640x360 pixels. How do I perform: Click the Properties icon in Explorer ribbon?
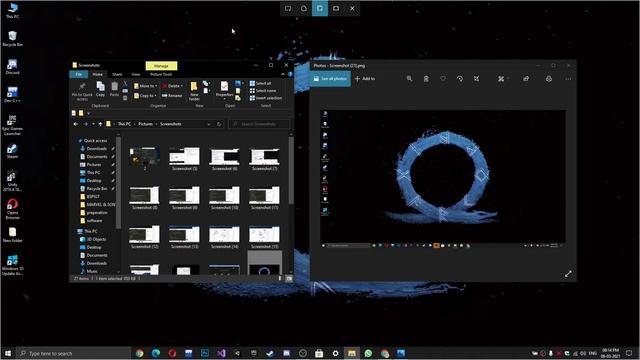pyautogui.click(x=224, y=86)
